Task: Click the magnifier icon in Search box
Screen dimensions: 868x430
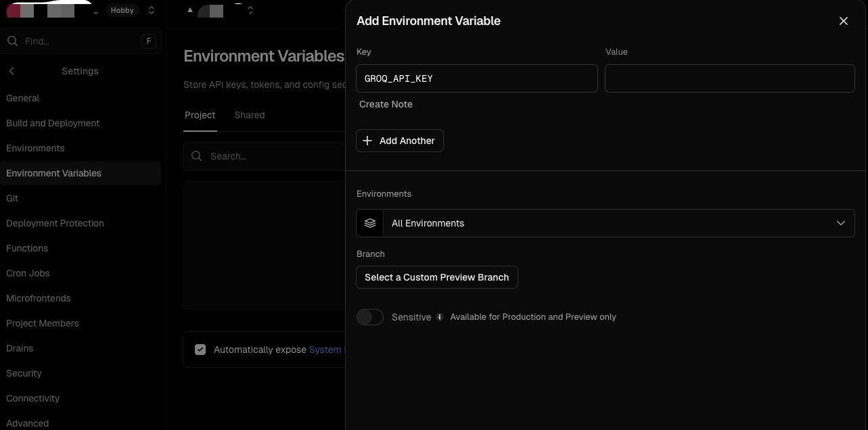Action: (197, 156)
